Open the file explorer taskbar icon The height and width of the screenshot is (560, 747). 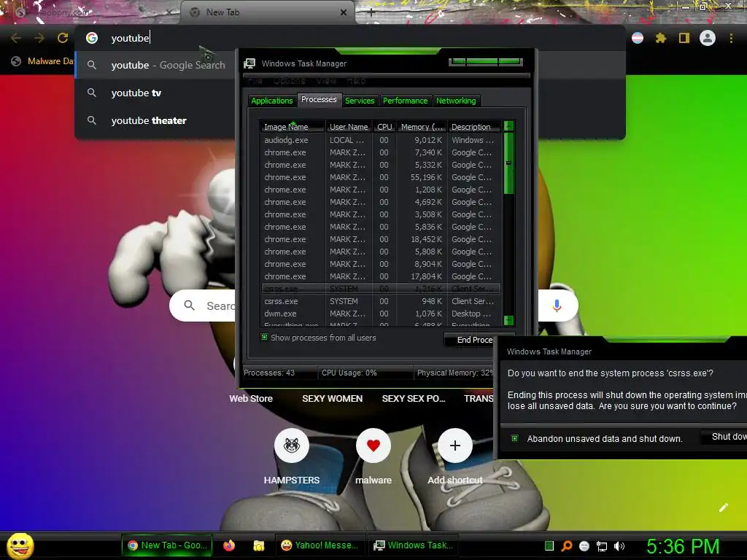(x=259, y=545)
